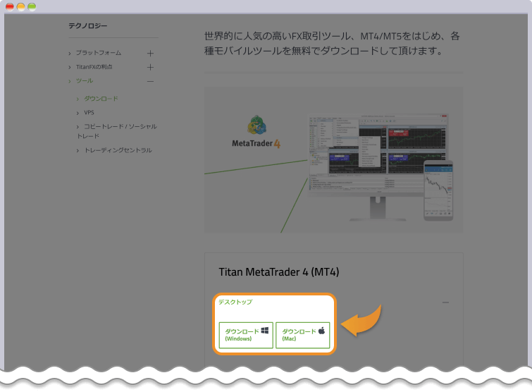This screenshot has width=532, height=392.
Task: Click the red close window button
Action: pos(10,7)
